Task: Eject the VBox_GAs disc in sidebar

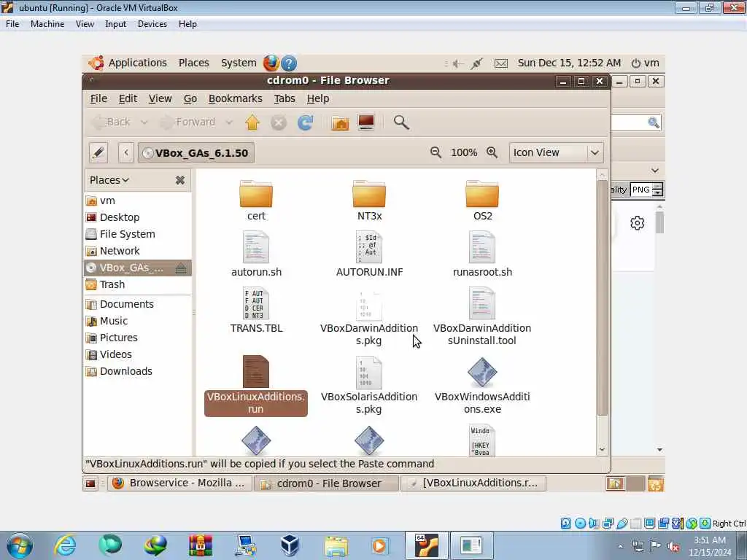Action: click(181, 268)
